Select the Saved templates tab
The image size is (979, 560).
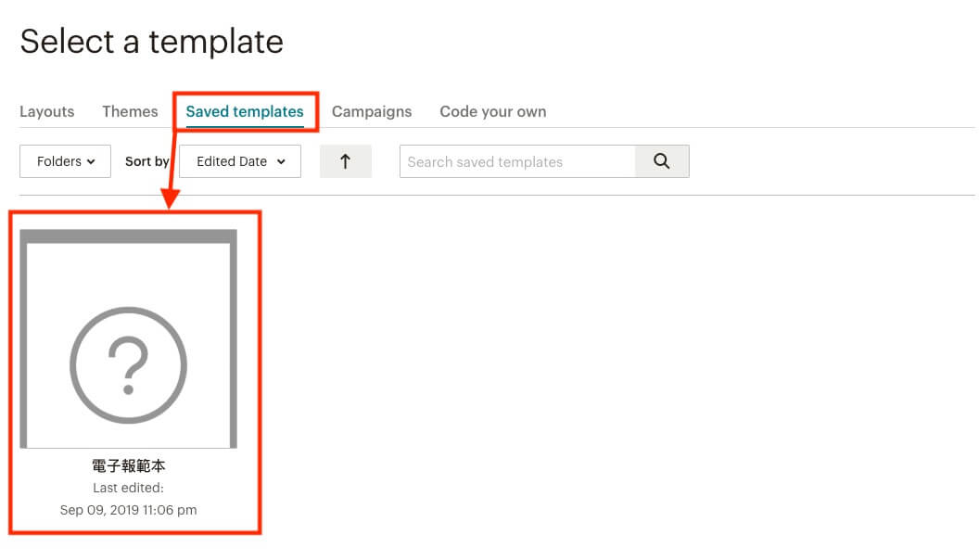[245, 112]
